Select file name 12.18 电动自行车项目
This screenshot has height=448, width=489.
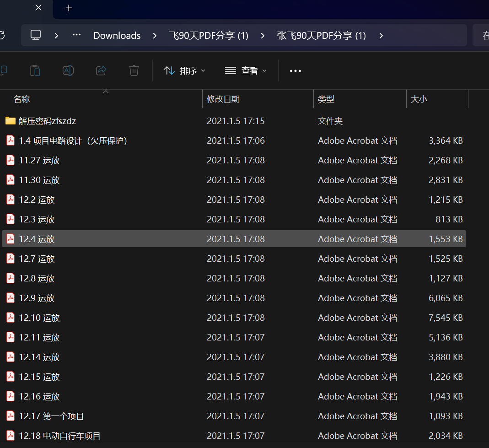click(59, 436)
